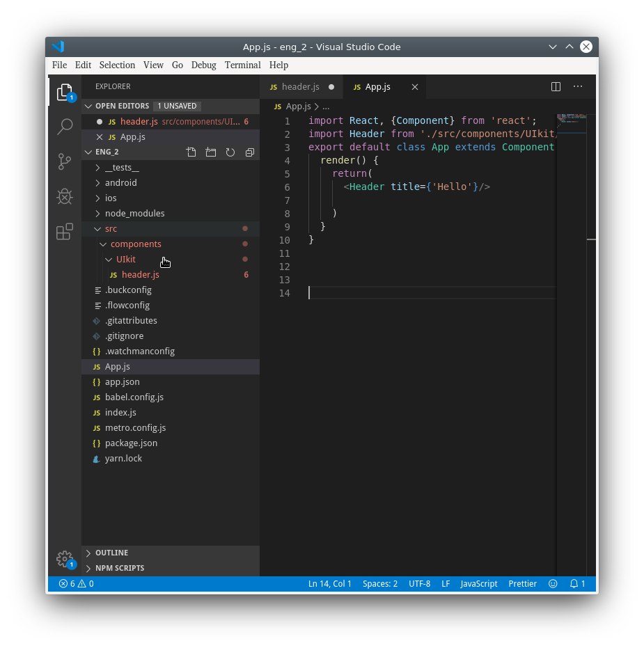Expand the ios folder
The height and width of the screenshot is (648, 644).
point(97,198)
